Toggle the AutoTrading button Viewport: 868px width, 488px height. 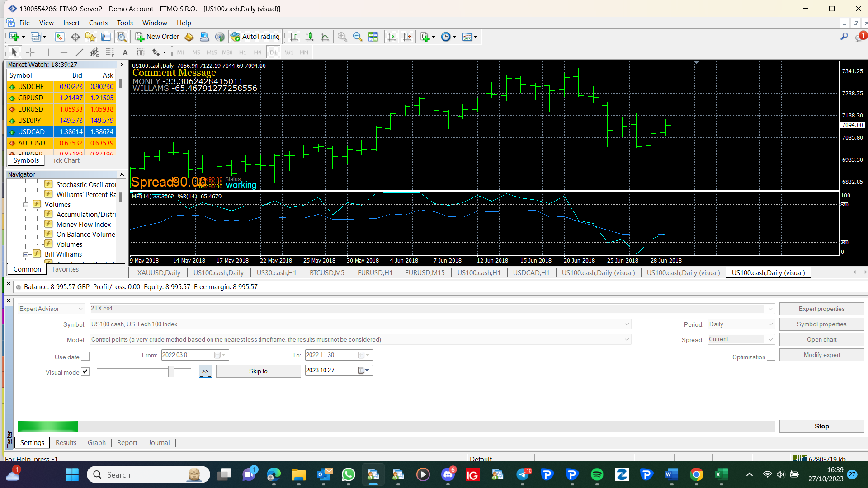(255, 37)
